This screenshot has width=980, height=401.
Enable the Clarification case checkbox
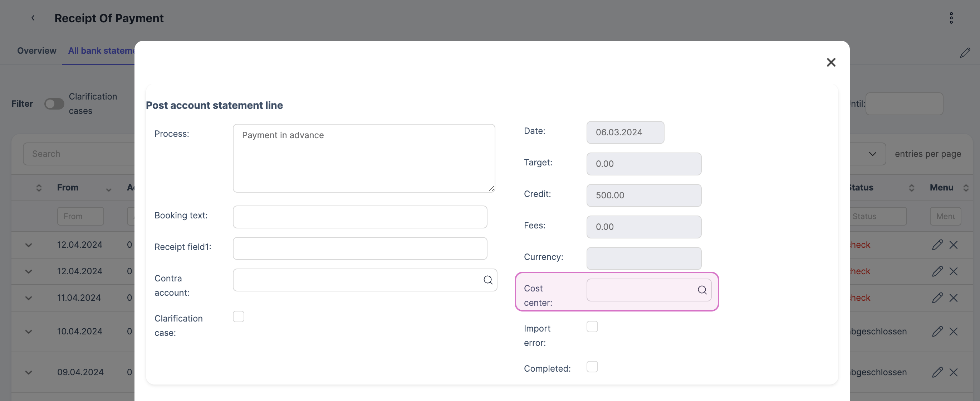[239, 316]
